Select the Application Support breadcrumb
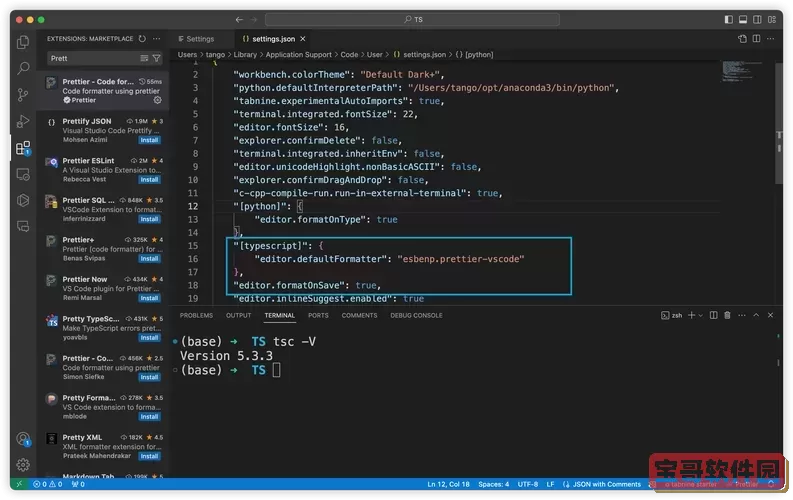 [298, 55]
